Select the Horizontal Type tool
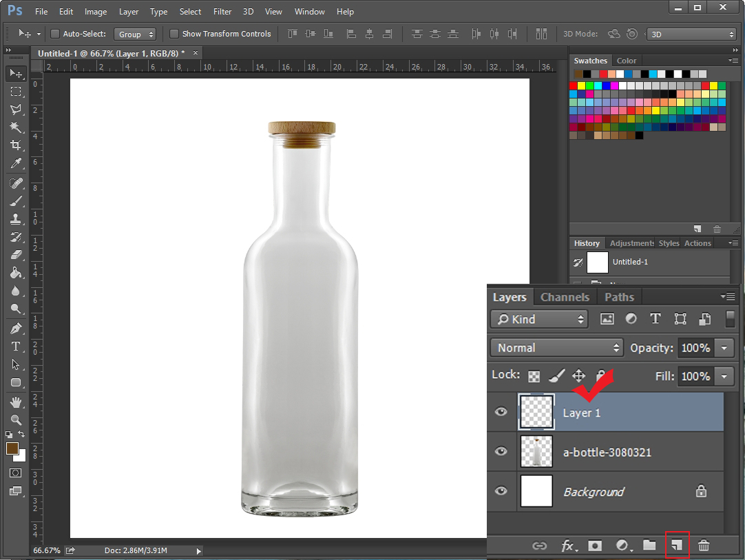Viewport: 745px width, 560px height. pos(16,346)
